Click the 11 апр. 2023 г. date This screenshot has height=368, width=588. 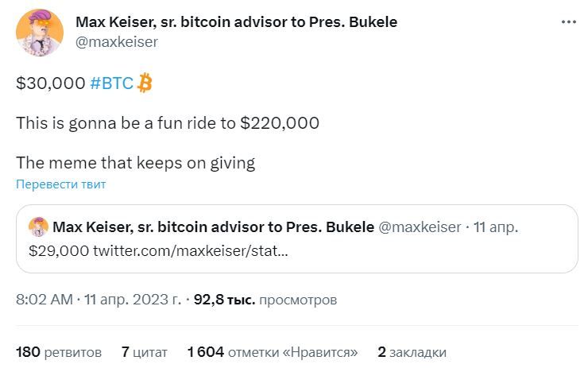pyautogui.click(x=132, y=300)
